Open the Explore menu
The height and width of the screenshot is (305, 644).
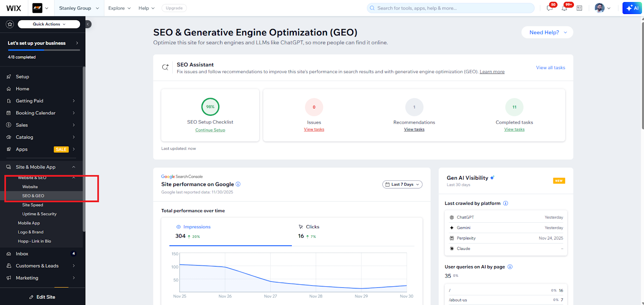[x=119, y=8]
